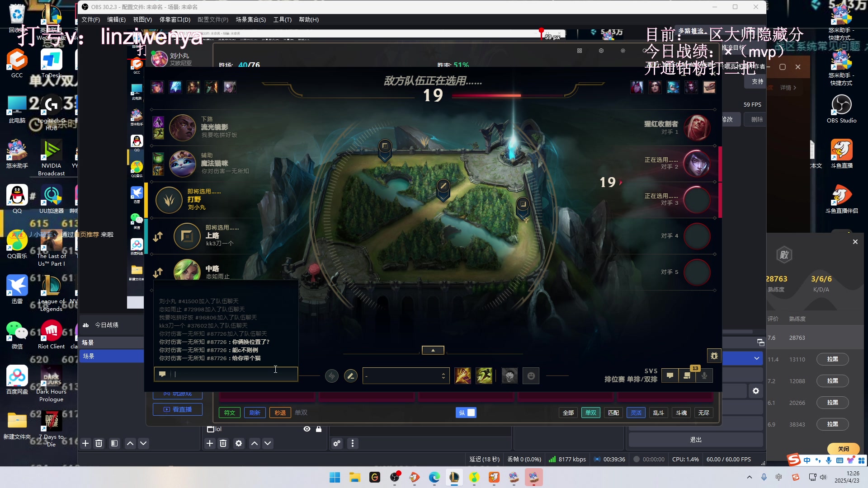Open the notifications icon with badge 13
The image size is (868, 488).
point(687,375)
